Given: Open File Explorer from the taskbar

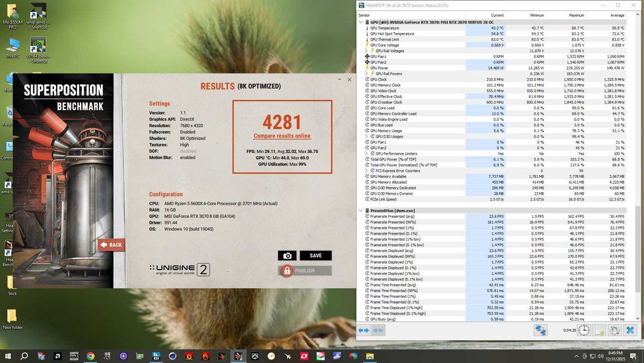Looking at the screenshot, I should coord(370,356).
